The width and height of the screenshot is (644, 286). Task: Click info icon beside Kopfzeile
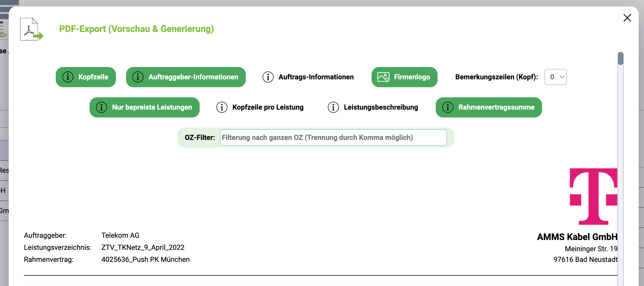[x=68, y=77]
